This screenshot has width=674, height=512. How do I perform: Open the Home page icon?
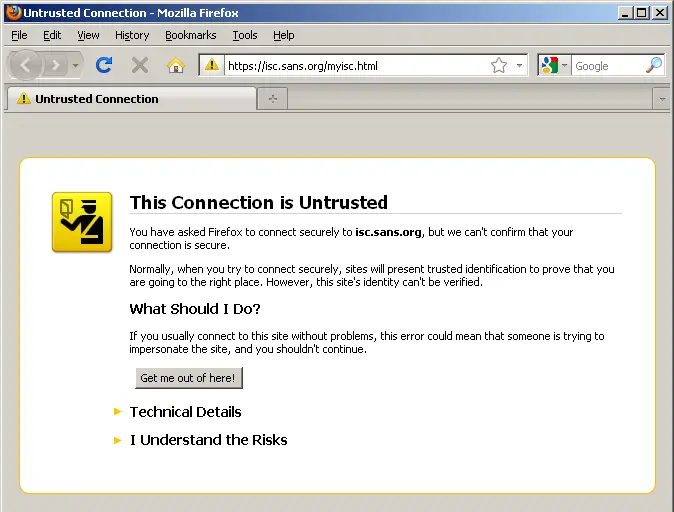(176, 65)
